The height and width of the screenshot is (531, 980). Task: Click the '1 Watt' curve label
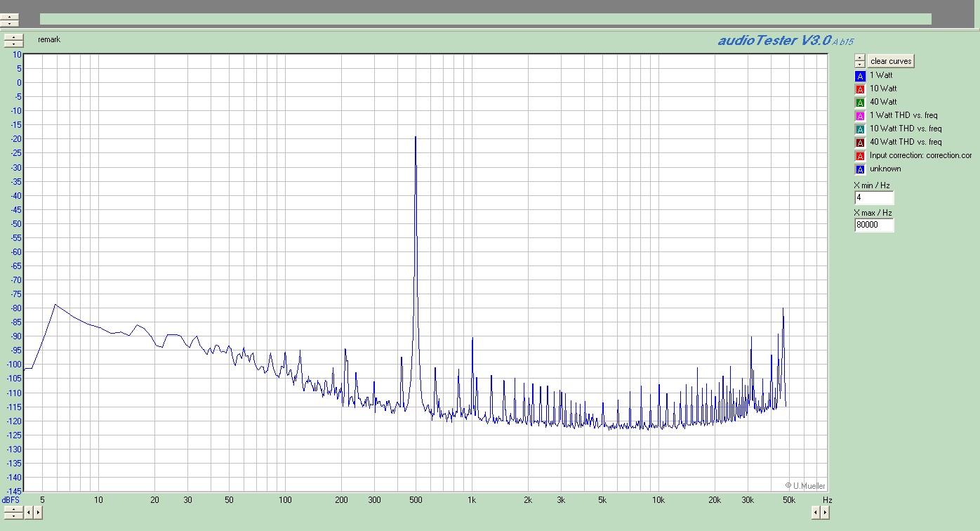click(881, 75)
